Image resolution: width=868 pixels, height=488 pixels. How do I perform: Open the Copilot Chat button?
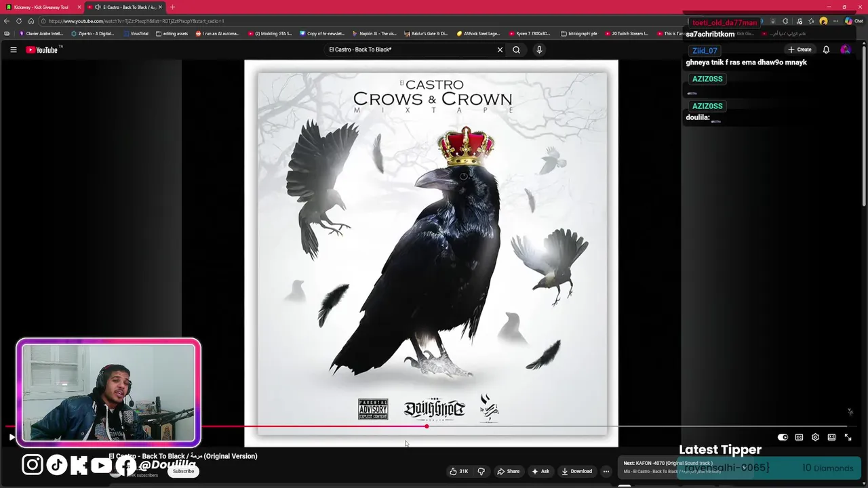[853, 21]
